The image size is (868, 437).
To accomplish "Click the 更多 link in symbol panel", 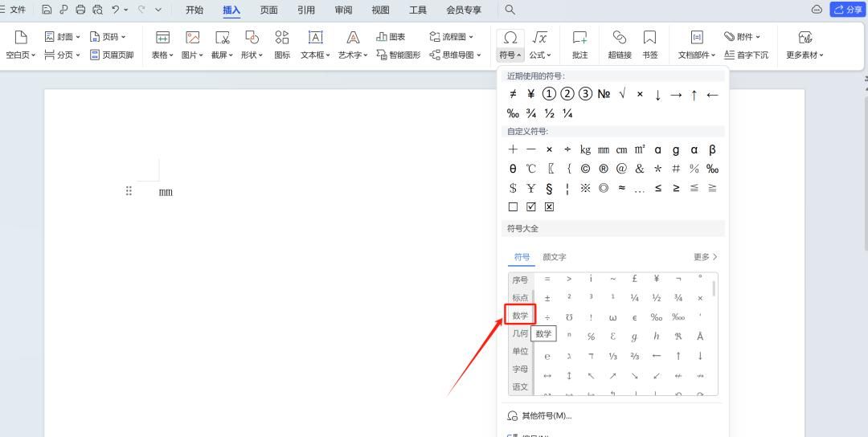I will point(705,257).
